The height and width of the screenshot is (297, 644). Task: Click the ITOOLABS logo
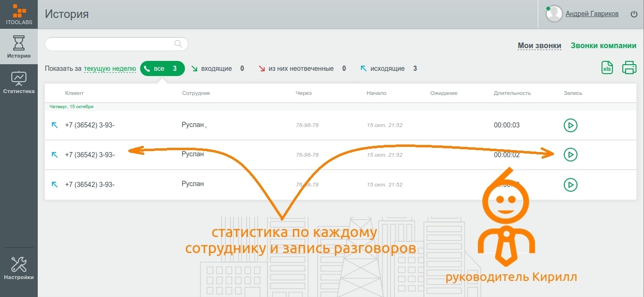tap(19, 14)
